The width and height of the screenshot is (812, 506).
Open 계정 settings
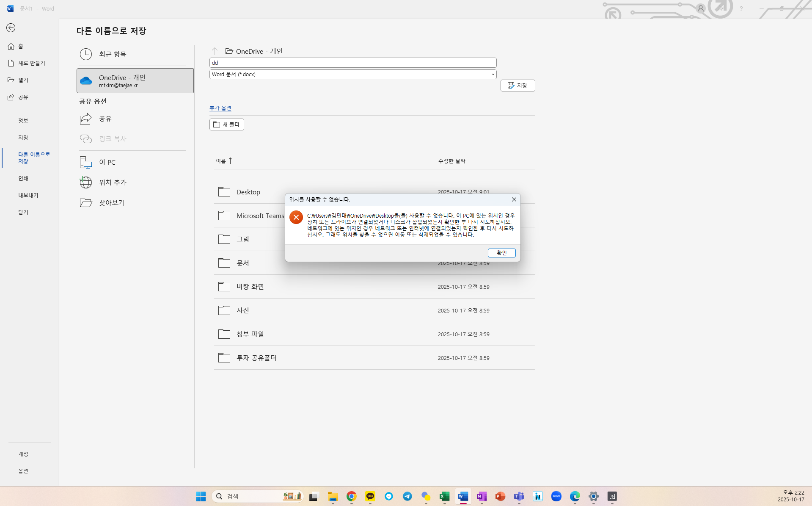click(23, 454)
